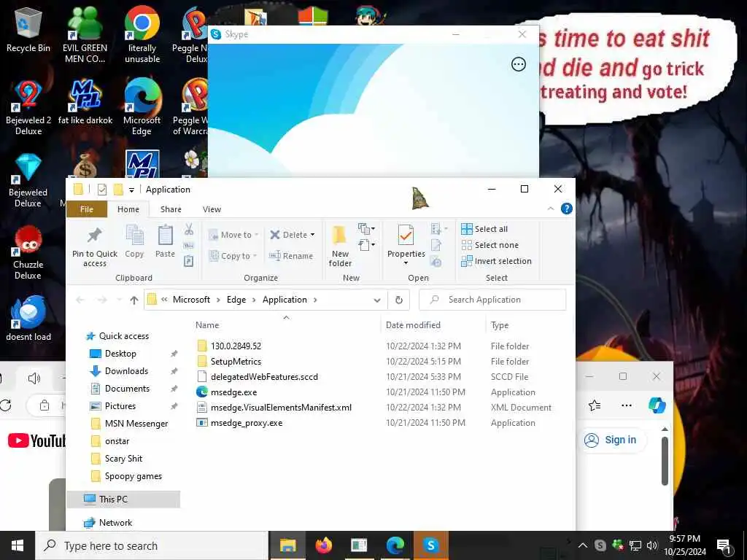The image size is (747, 560).
Task: Click the Edge page vertical scrollbar
Action: (665, 461)
